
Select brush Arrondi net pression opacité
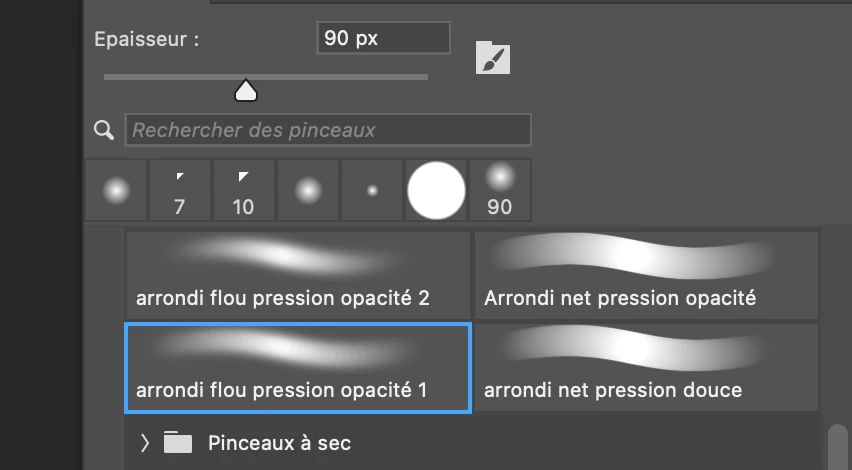pos(647,275)
